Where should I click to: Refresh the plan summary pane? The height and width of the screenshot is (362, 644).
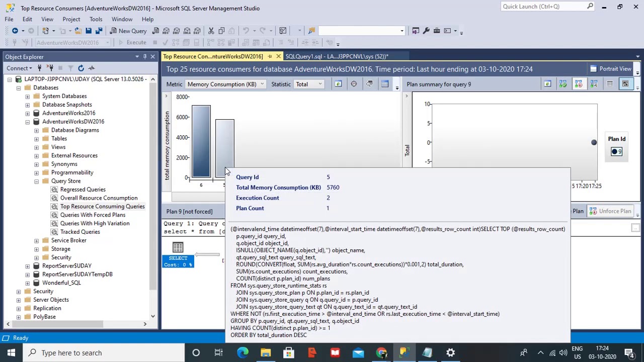tap(547, 84)
